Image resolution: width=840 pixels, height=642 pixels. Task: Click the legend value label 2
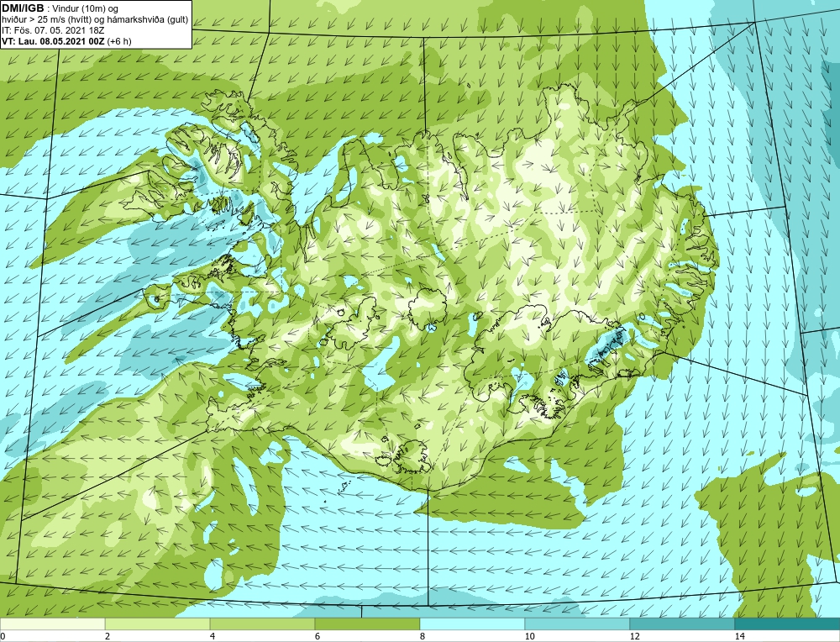tap(108, 636)
